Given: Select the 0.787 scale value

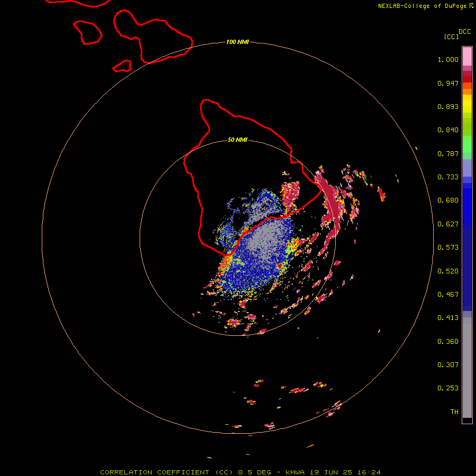Looking at the screenshot, I should tap(448, 153).
